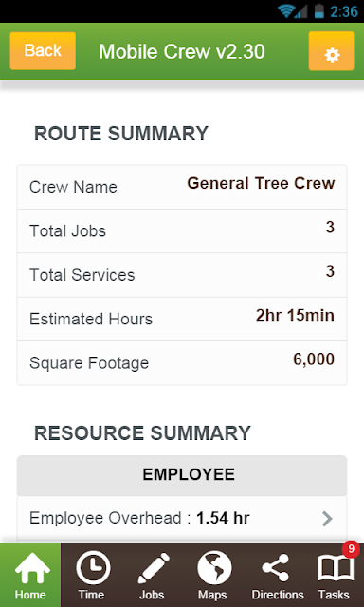
Task: Expand Employee Overhead chevron arrow
Action: tap(327, 519)
